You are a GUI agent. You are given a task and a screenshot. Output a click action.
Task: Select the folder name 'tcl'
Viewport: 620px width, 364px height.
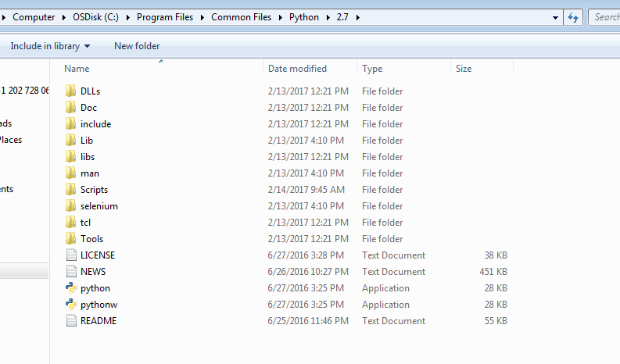click(85, 222)
